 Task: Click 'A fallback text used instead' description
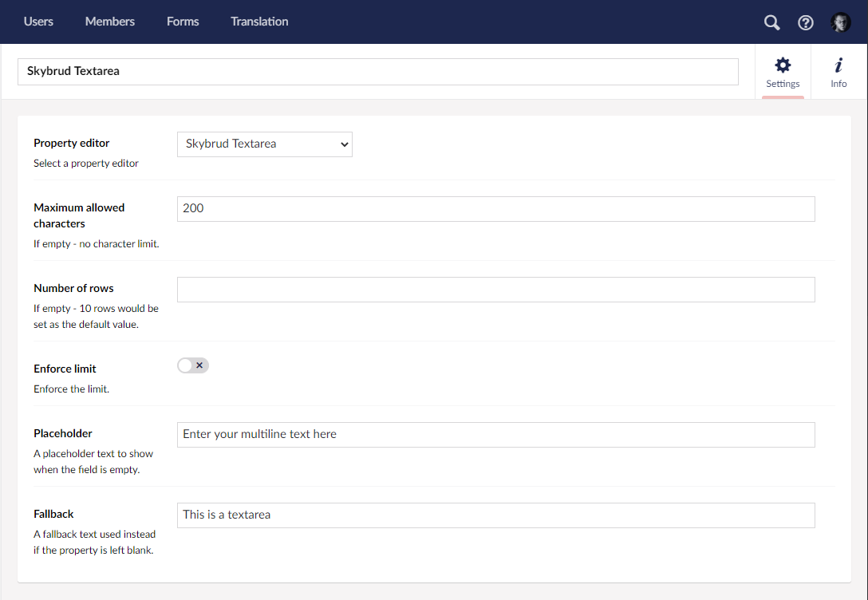(x=95, y=542)
